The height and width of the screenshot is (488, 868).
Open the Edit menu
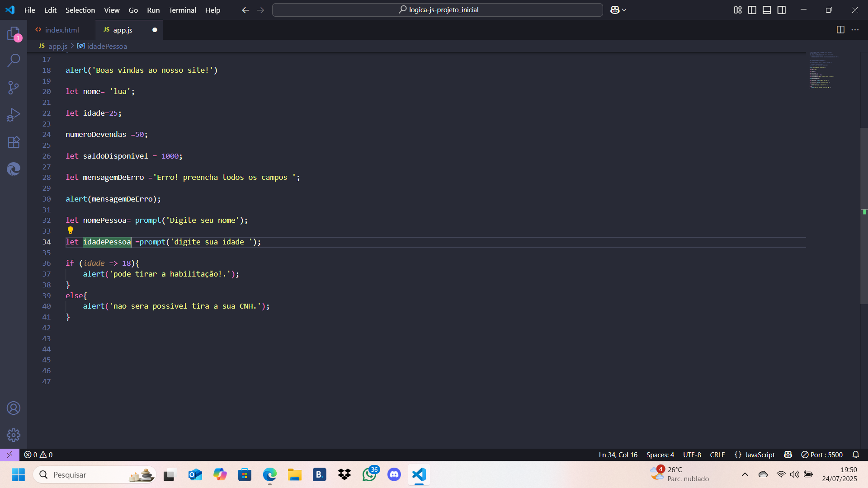tap(50, 10)
